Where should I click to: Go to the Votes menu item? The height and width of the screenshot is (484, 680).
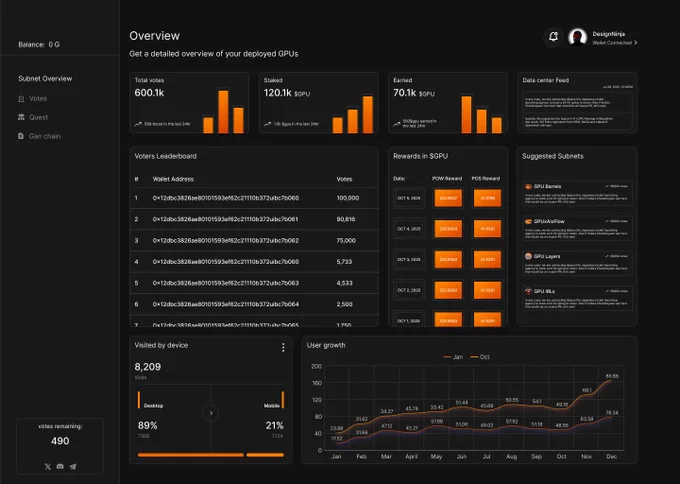click(38, 99)
